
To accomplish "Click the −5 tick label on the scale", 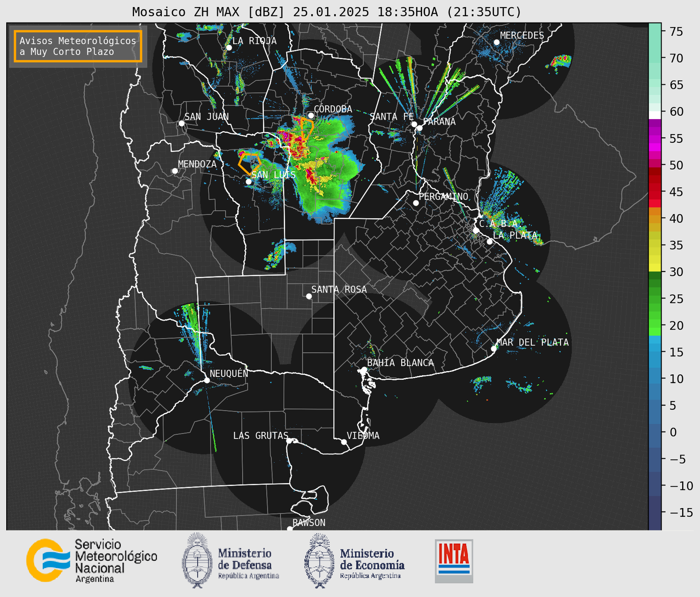I will coord(677,459).
